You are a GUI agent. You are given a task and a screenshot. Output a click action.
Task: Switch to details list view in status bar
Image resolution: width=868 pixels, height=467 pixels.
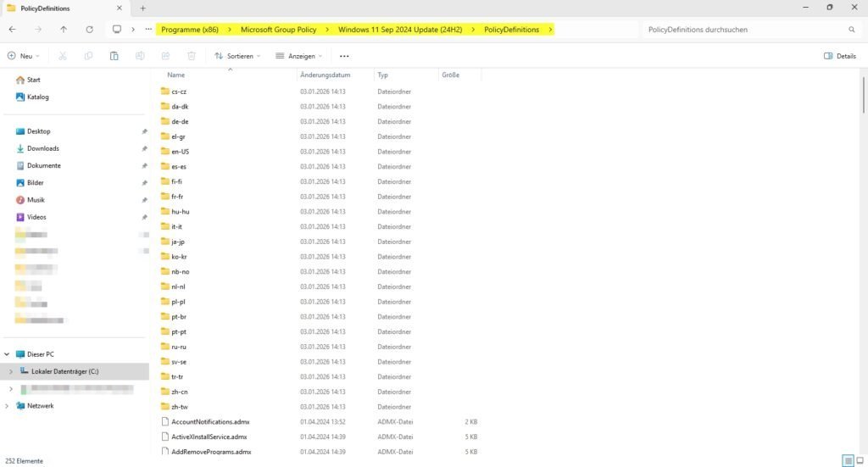pyautogui.click(x=848, y=461)
